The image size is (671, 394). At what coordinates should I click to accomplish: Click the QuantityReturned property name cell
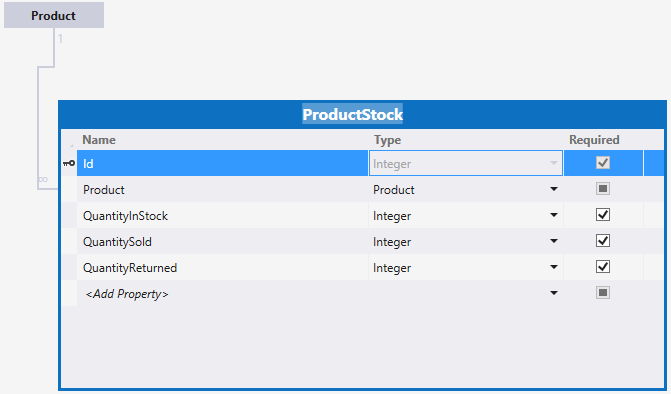tap(223, 267)
